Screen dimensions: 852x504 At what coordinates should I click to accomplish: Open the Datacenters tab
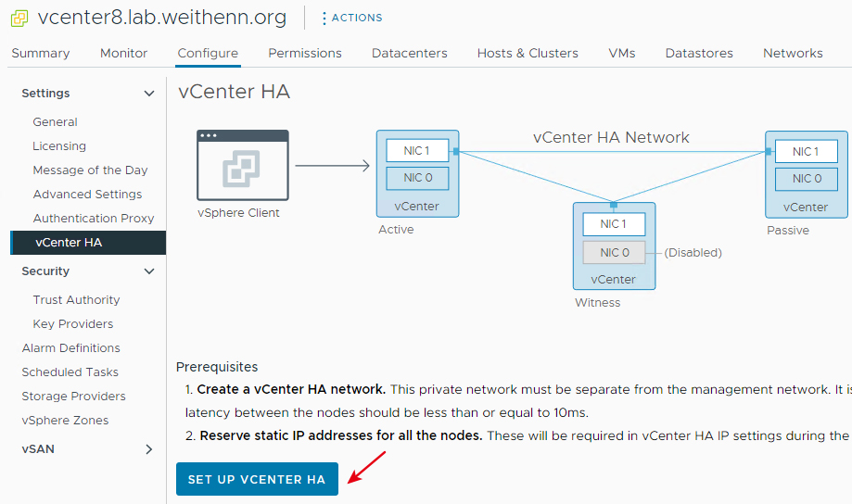(410, 53)
